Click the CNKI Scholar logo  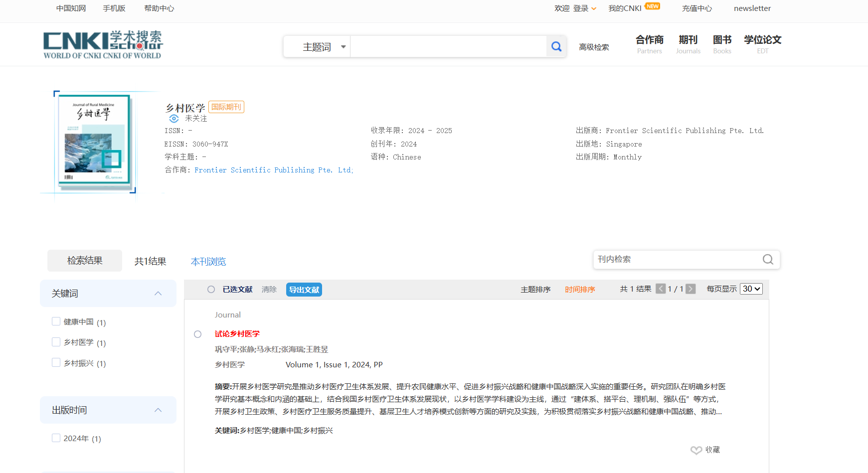[x=103, y=45]
